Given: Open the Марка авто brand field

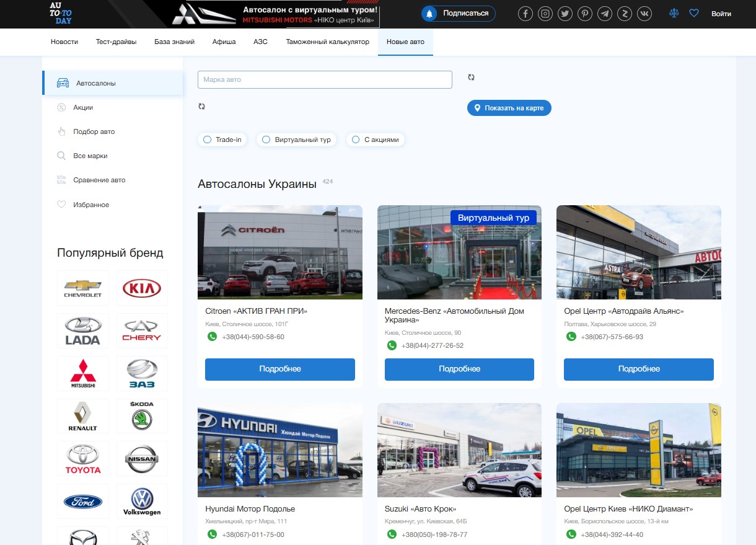Looking at the screenshot, I should point(325,80).
